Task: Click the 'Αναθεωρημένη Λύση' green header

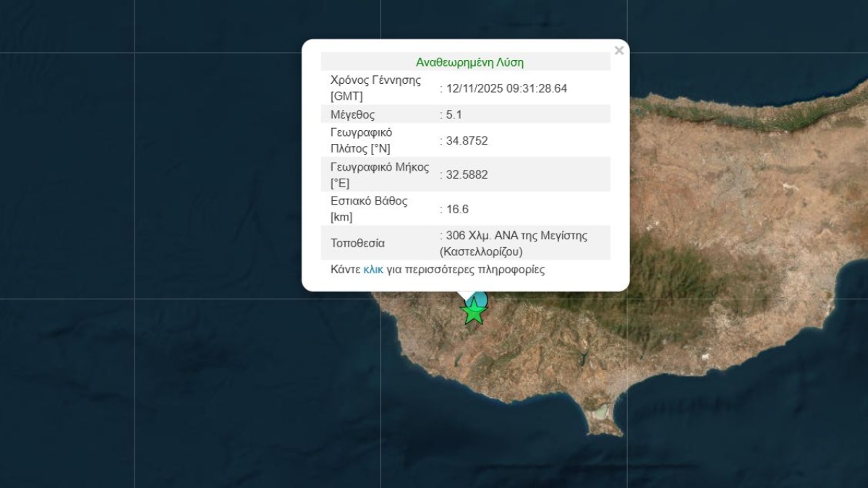Action: [469, 62]
